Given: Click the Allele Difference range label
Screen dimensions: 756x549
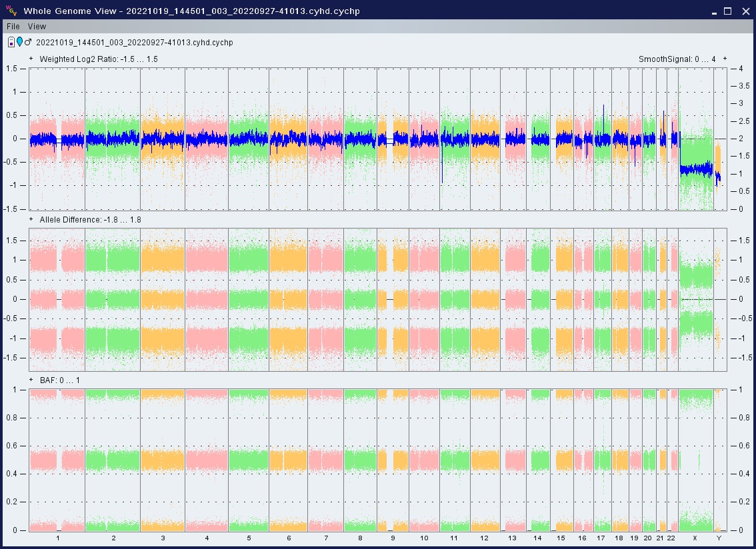Looking at the screenshot, I should 90,220.
